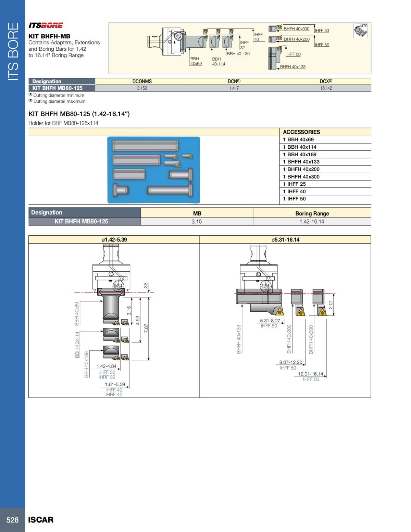Image resolution: width=411 pixels, height=532 pixels.
Task: Click the 'Cutting diameter minimum' footnote
Action: coord(56,95)
